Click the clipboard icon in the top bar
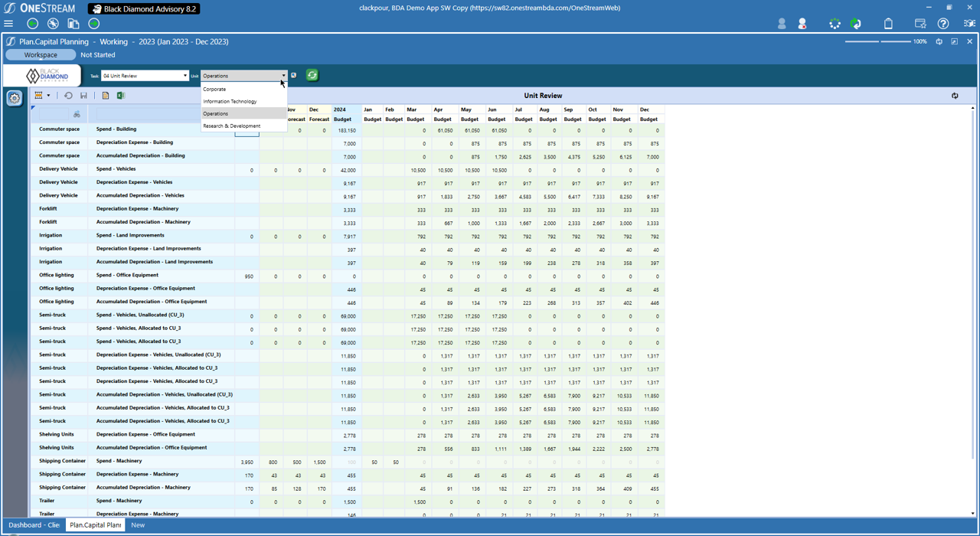Screen dimensions: 980x536 888,24
